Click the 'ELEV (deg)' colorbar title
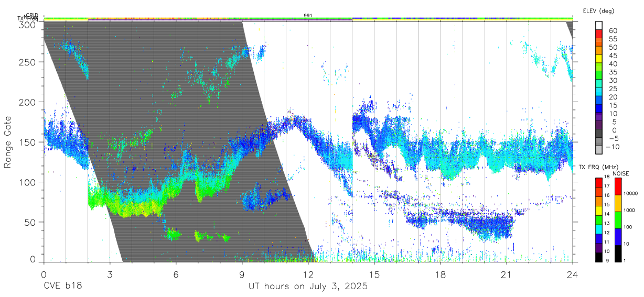Image resolution: width=644 pixels, height=297 pixels. (x=598, y=10)
